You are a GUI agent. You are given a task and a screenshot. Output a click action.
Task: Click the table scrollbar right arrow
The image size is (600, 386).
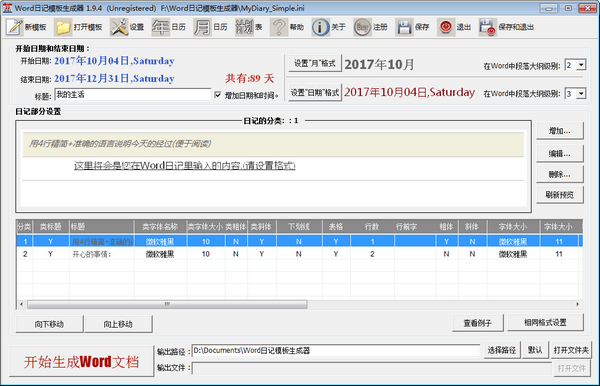click(577, 305)
